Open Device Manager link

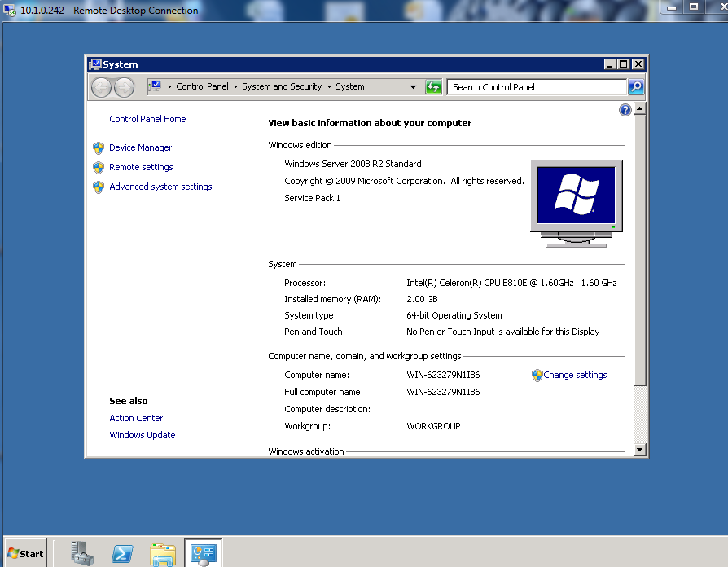click(x=141, y=147)
